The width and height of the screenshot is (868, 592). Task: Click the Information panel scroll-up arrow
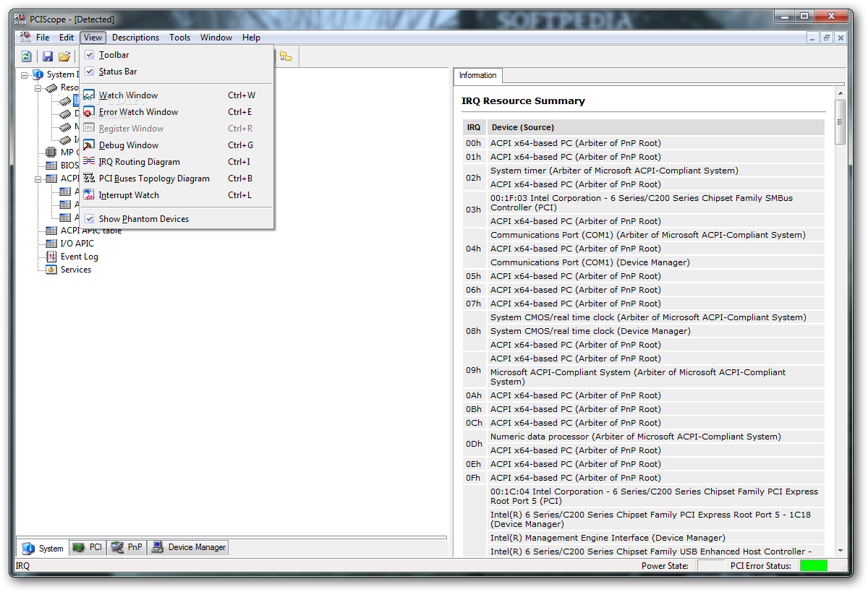[840, 92]
